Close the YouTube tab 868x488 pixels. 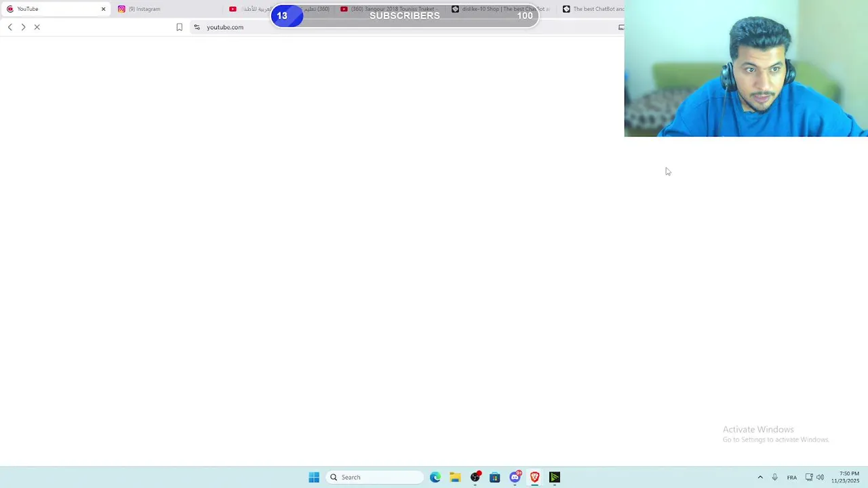click(103, 9)
